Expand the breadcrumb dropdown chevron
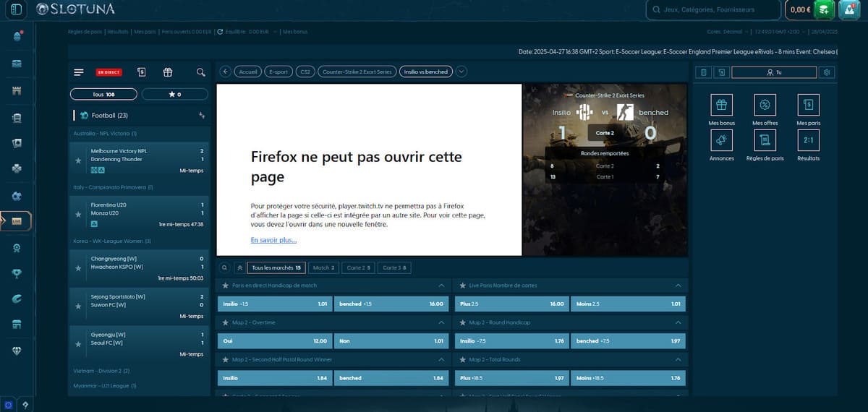This screenshot has height=412, width=868. pyautogui.click(x=462, y=72)
